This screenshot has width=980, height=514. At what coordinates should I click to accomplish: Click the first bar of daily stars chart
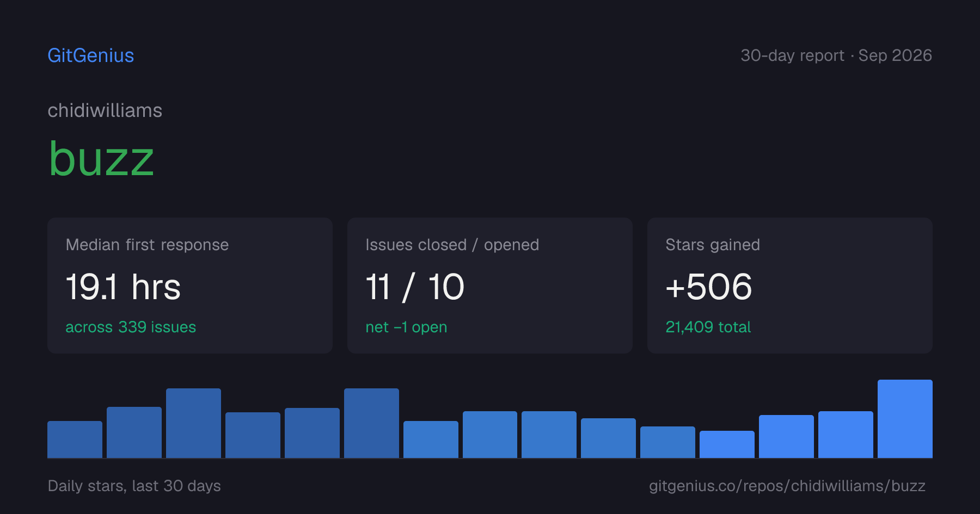[x=75, y=439]
